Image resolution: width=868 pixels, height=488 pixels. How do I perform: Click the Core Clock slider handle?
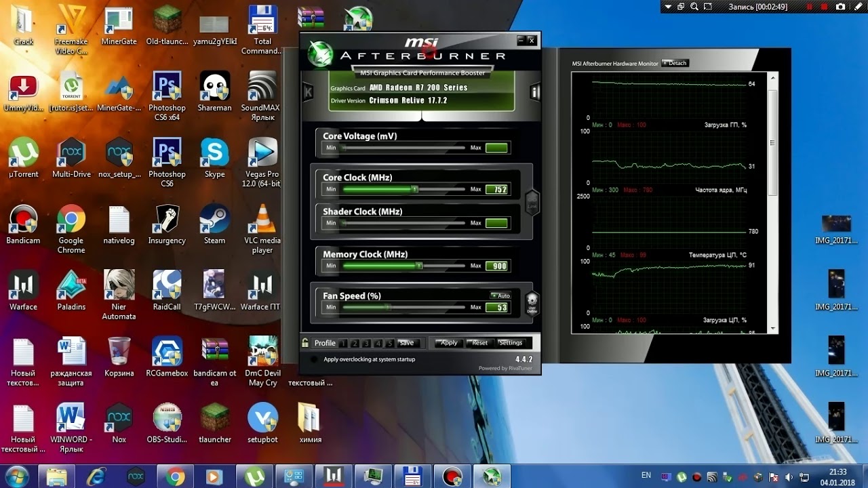pos(414,189)
